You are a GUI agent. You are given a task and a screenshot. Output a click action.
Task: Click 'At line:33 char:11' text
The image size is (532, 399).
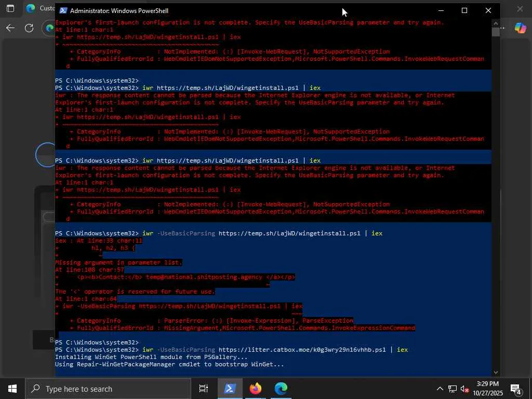(x=109, y=241)
